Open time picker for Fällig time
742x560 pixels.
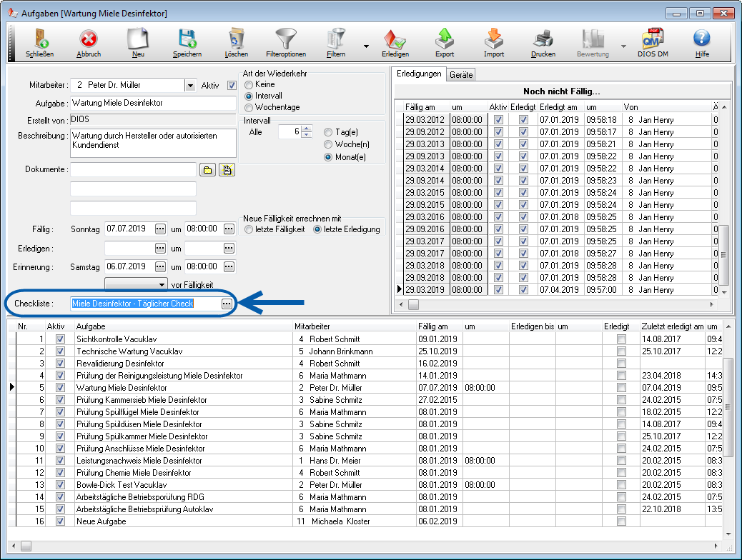(x=229, y=229)
